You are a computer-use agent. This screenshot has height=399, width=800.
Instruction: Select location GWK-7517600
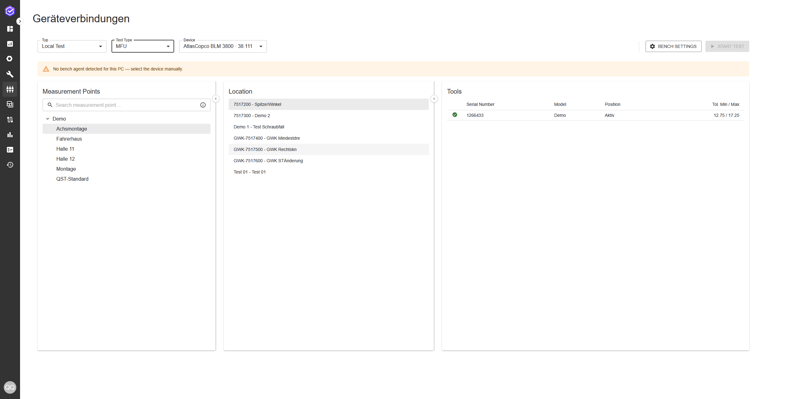tap(329, 161)
